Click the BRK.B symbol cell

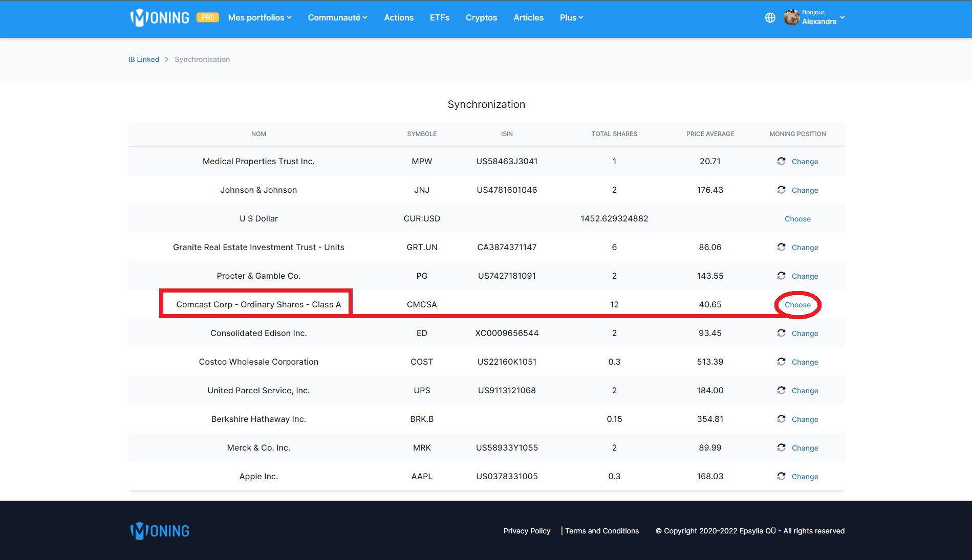[x=422, y=419]
